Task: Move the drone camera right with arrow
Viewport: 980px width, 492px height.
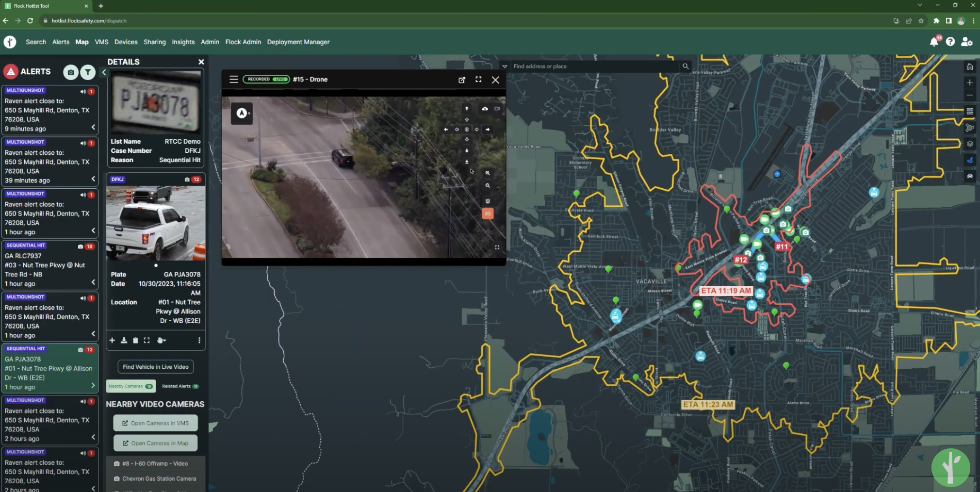Action: pos(488,130)
